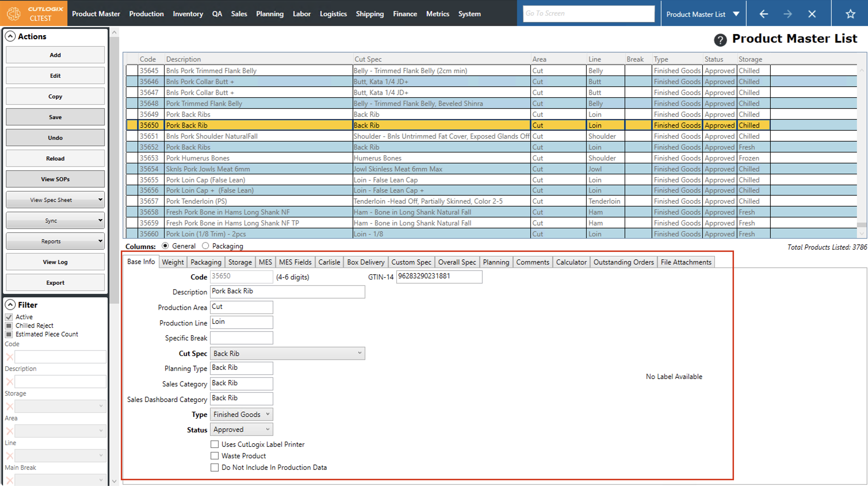Navigate back with left arrow icon
The image size is (868, 486).
[x=764, y=14]
